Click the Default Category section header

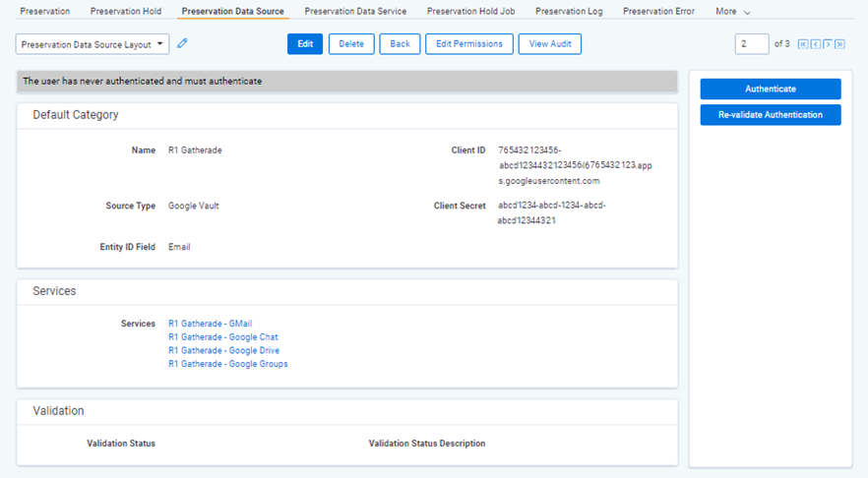coord(75,114)
